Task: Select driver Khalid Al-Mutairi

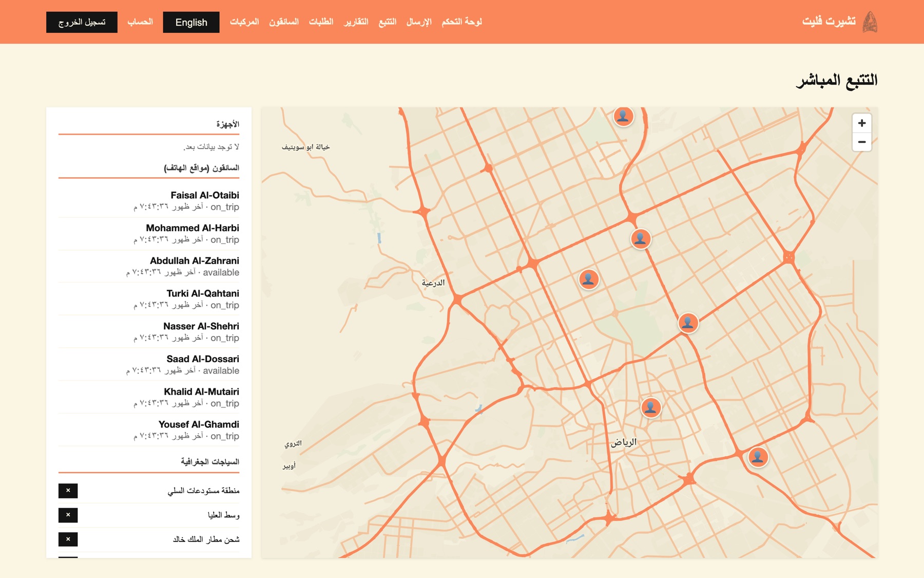Action: click(x=149, y=398)
